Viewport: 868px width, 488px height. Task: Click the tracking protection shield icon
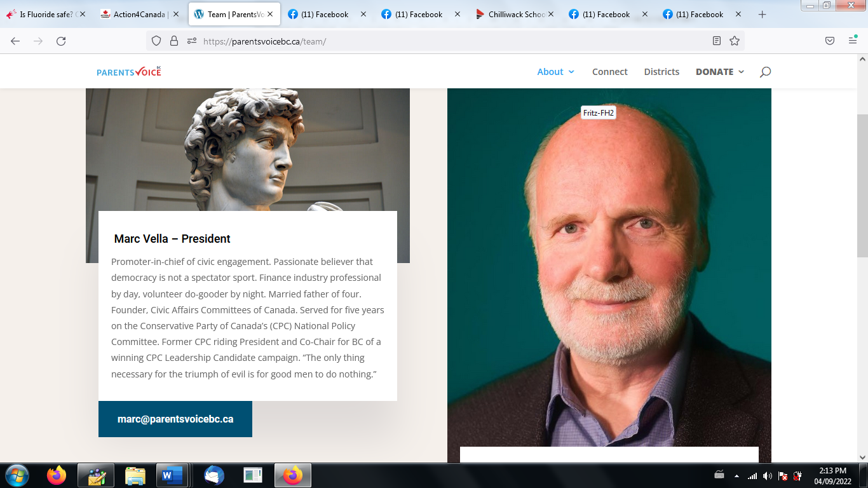156,41
